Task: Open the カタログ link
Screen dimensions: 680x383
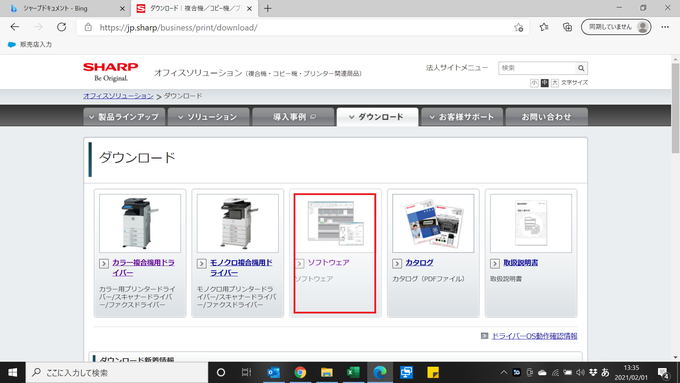Action: coord(419,262)
